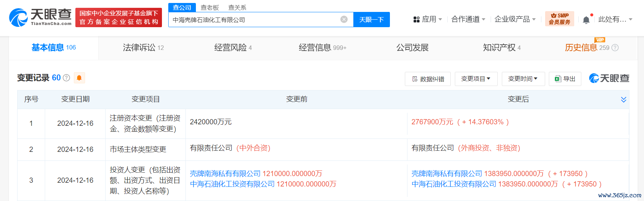644x201 pixels.
Task: Select the 经营信息 tab
Action: (x=322, y=48)
